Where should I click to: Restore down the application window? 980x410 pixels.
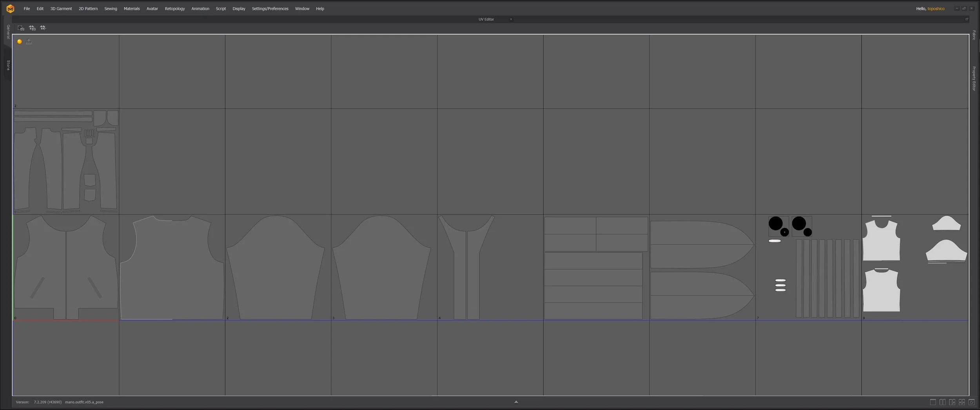click(964, 9)
